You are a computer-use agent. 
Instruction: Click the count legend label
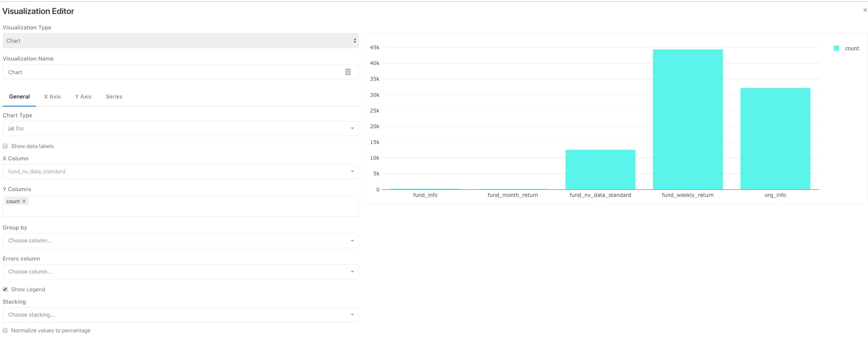coord(852,49)
